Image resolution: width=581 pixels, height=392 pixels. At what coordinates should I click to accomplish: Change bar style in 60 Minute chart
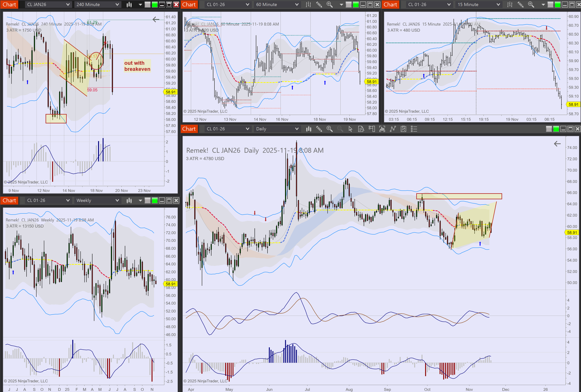[x=308, y=4]
